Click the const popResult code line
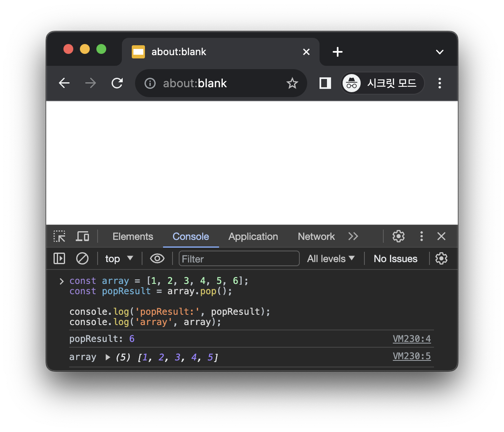Viewport: 504px width, 432px height. point(151,291)
